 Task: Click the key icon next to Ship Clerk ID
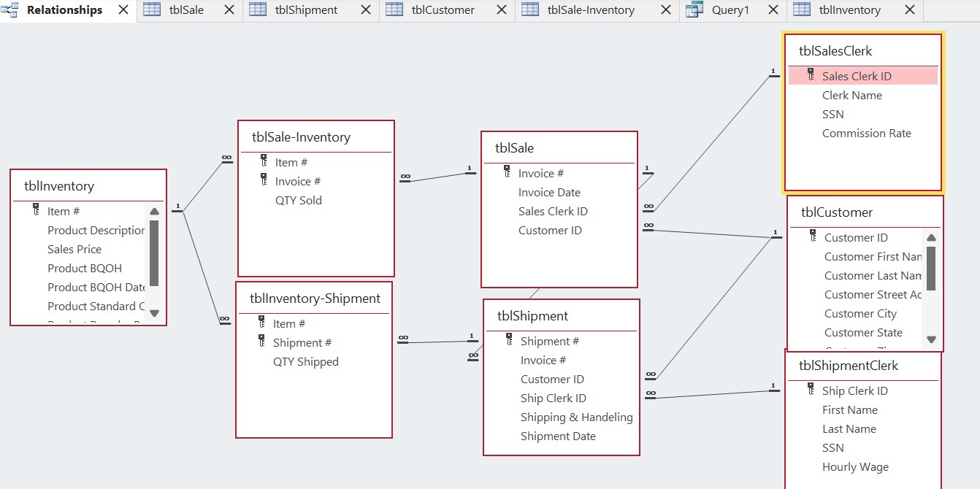(810, 390)
